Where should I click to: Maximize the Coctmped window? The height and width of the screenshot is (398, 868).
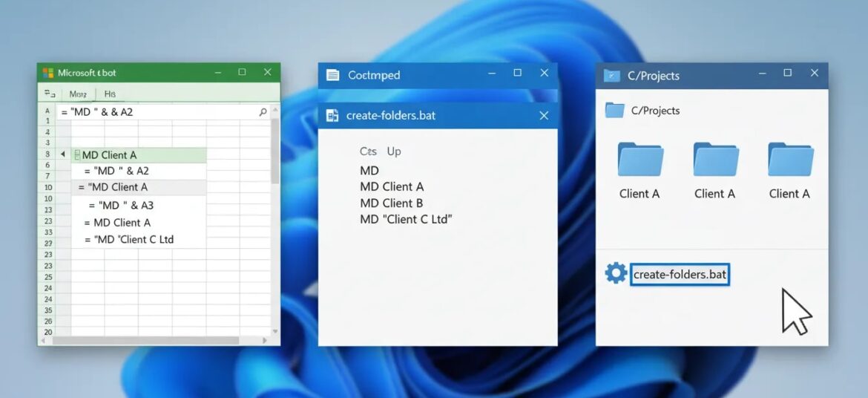coord(517,73)
